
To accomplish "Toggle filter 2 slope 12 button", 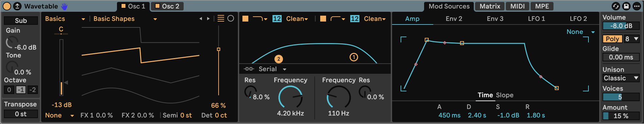I will click(x=355, y=19).
